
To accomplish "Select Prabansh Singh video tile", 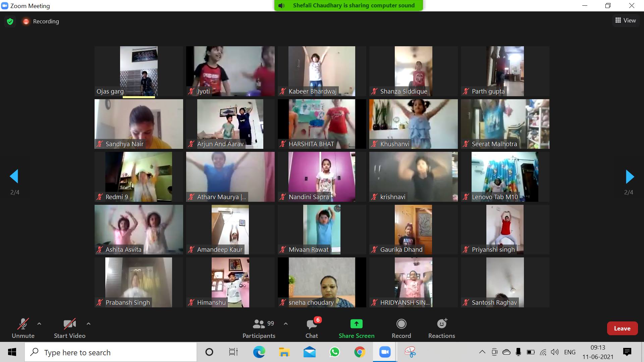I will [x=139, y=282].
